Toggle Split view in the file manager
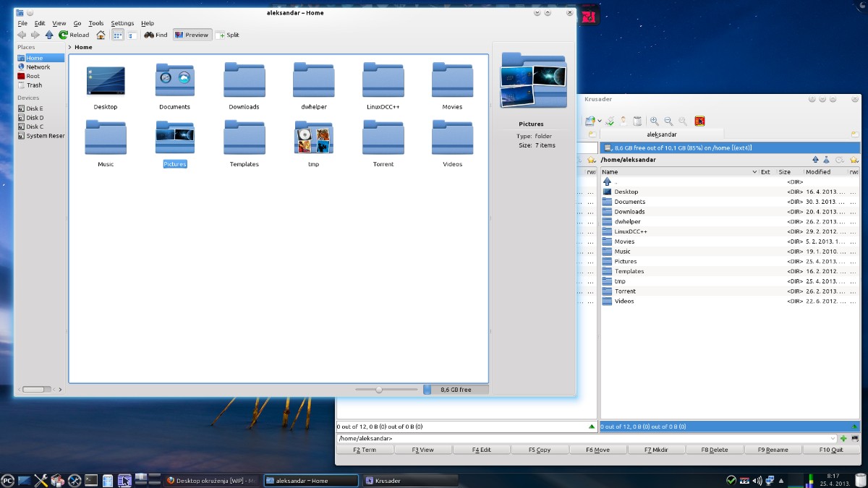Image resolution: width=868 pixels, height=488 pixels. point(227,35)
